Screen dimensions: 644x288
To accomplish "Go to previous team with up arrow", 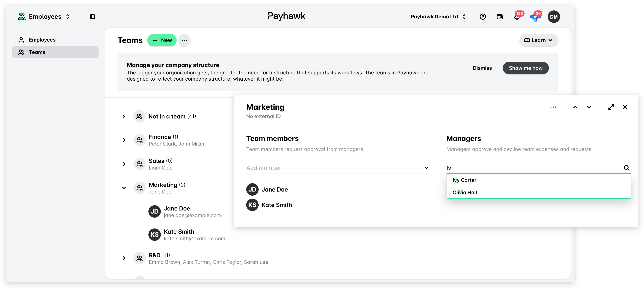I will coord(575,107).
